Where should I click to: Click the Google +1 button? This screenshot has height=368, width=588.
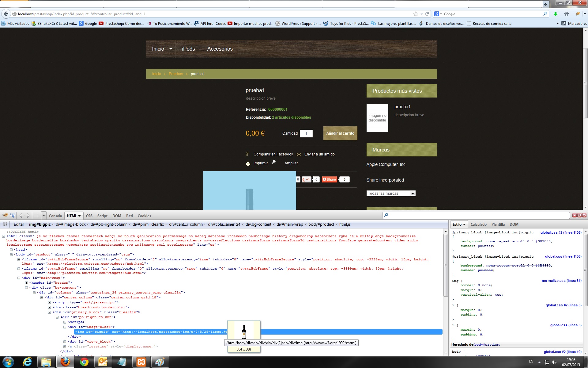(x=306, y=179)
